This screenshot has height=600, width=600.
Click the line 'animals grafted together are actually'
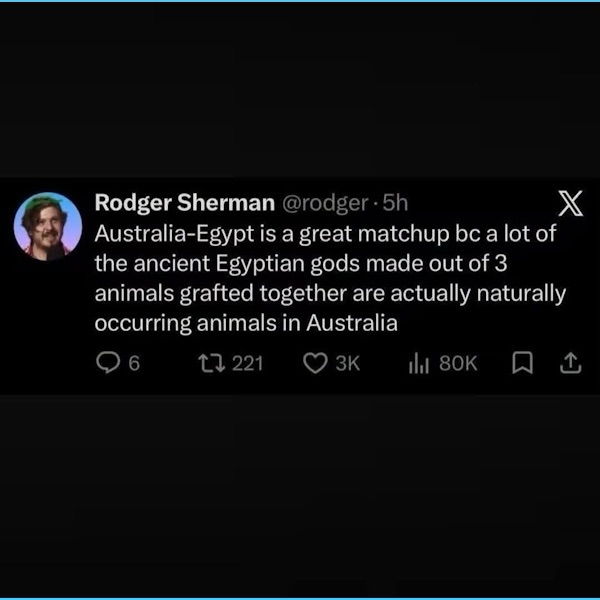[x=330, y=293]
